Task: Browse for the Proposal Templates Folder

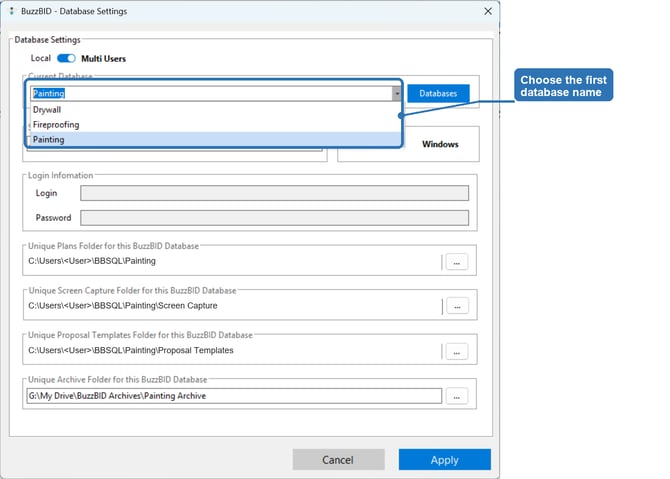Action: pyautogui.click(x=456, y=352)
